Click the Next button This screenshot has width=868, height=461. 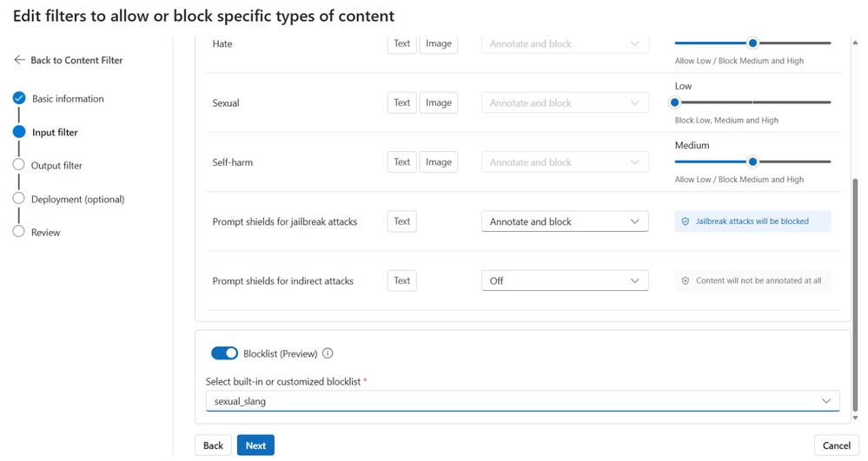tap(255, 445)
